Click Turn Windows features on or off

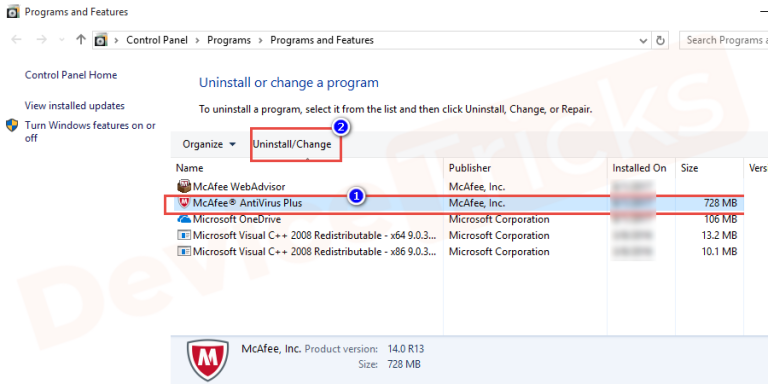[x=90, y=132]
